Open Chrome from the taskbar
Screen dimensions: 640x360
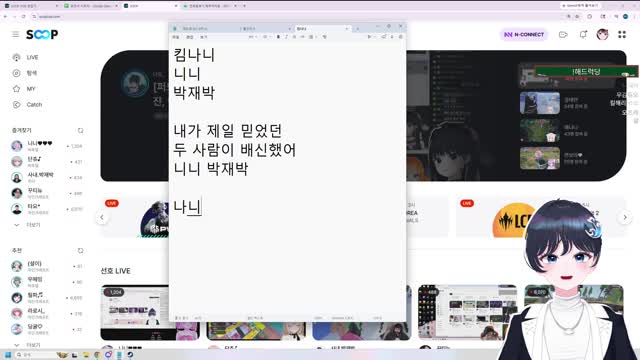(97, 355)
